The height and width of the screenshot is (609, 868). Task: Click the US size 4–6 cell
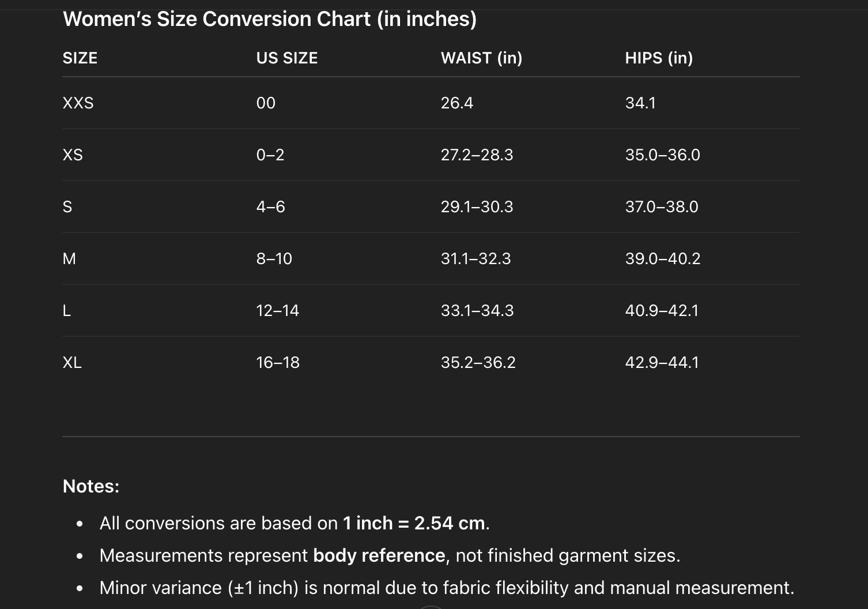click(271, 207)
